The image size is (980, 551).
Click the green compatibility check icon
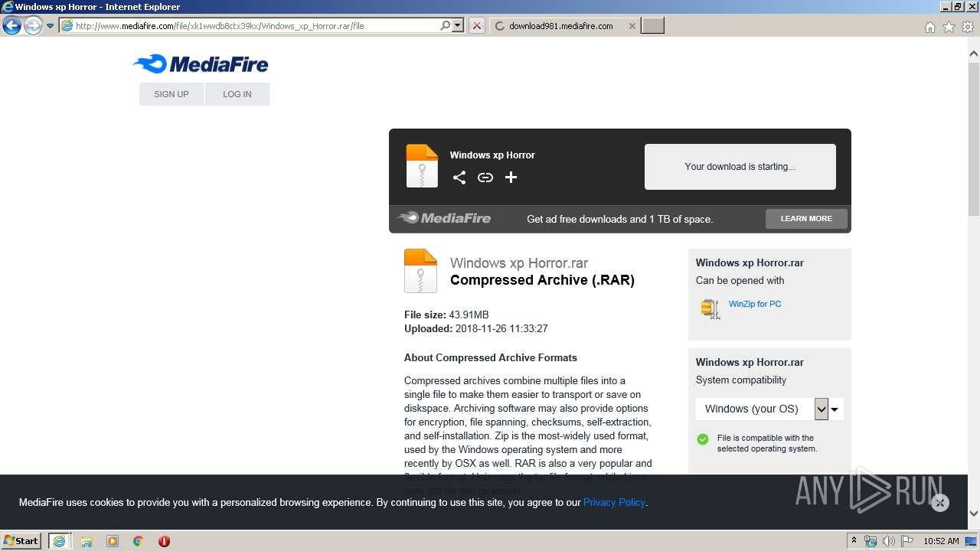point(703,439)
